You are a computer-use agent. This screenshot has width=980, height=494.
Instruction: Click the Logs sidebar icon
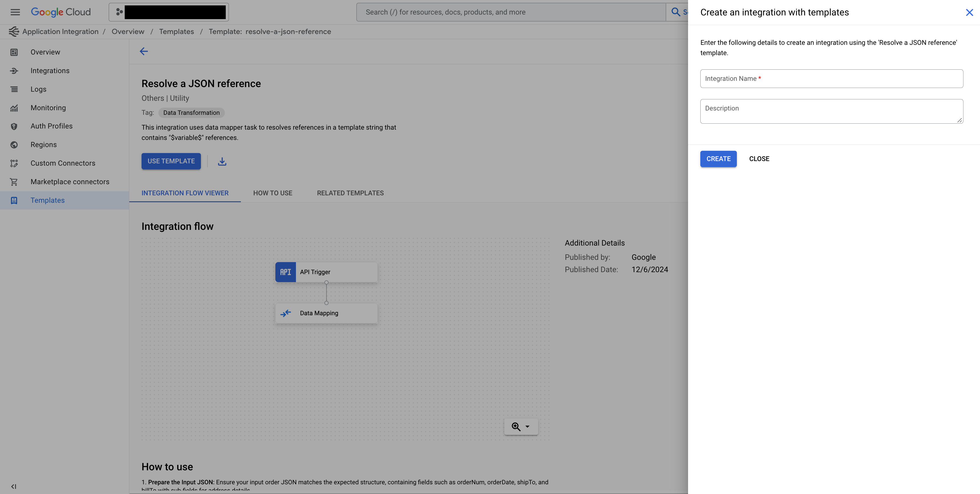14,89
